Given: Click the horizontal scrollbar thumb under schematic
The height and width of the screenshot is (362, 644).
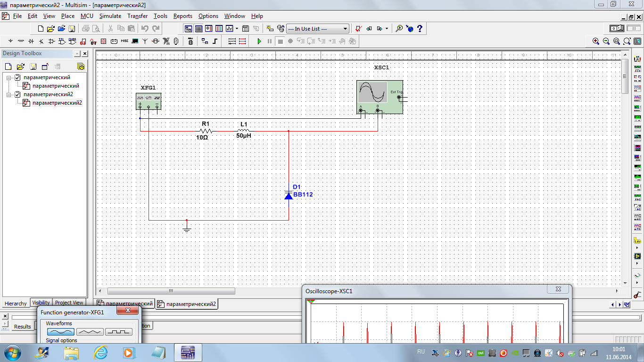Looking at the screenshot, I should (171, 291).
